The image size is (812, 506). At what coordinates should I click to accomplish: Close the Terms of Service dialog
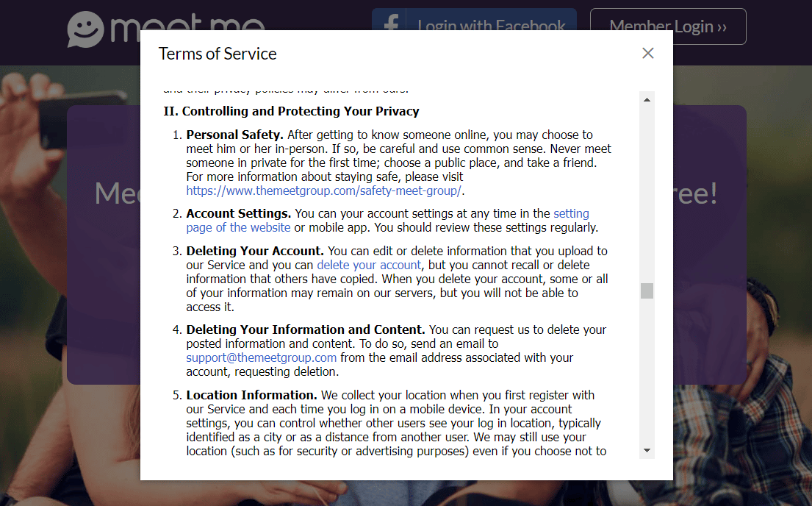(x=648, y=54)
